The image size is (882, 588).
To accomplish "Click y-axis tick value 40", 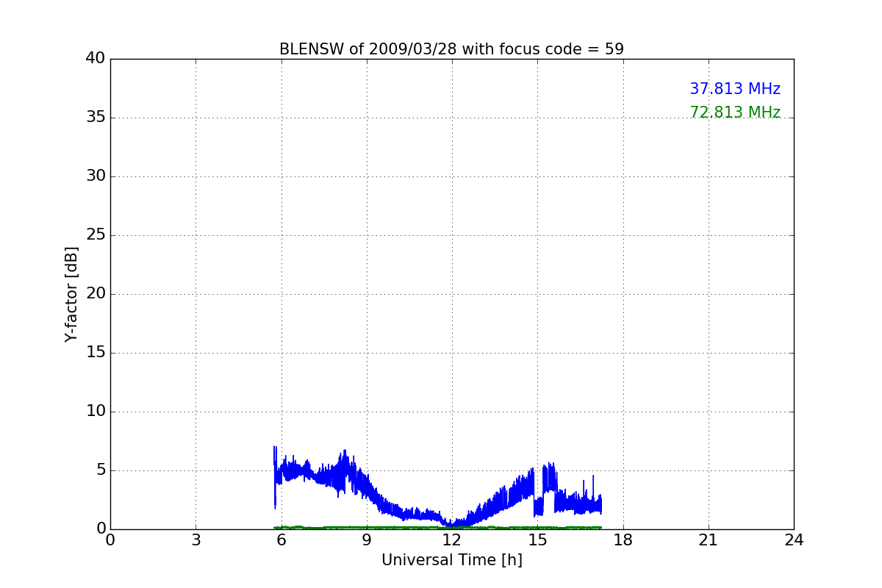I will pyautogui.click(x=96, y=59).
